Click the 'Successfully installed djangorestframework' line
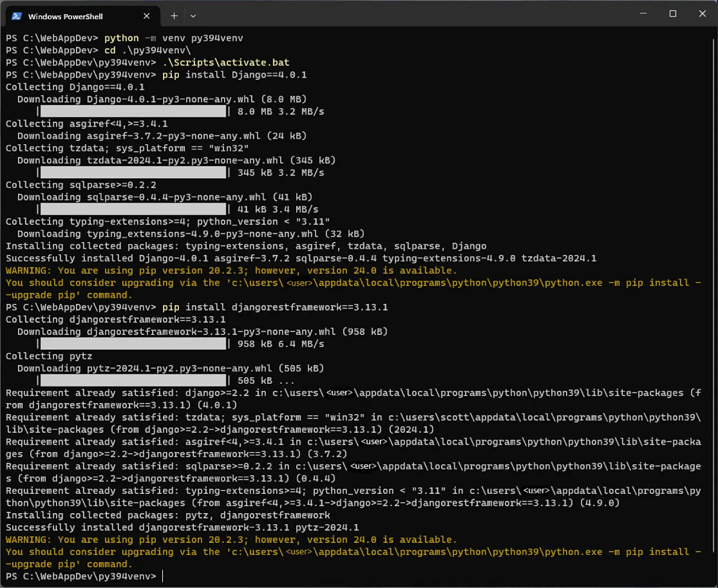This screenshot has width=718, height=588. [182, 527]
